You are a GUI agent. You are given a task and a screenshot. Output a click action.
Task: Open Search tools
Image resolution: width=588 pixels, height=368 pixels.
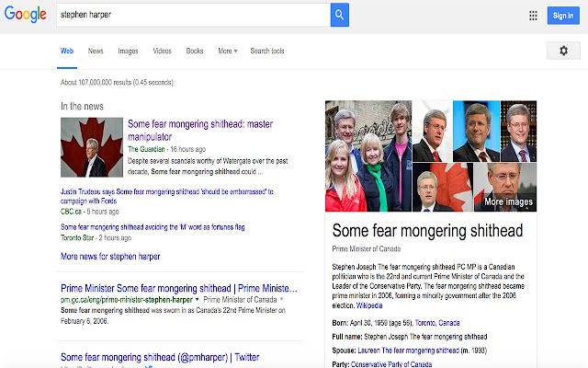point(267,51)
